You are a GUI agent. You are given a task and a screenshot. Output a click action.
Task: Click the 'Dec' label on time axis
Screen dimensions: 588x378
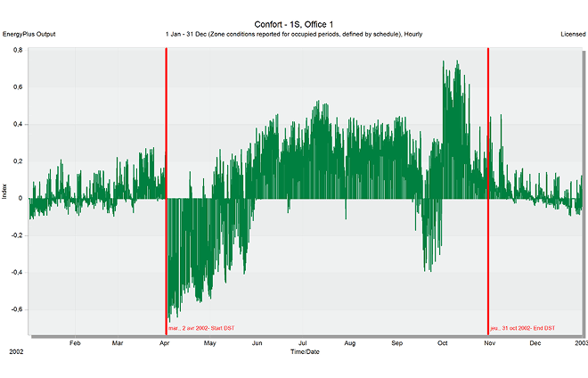pyautogui.click(x=535, y=342)
